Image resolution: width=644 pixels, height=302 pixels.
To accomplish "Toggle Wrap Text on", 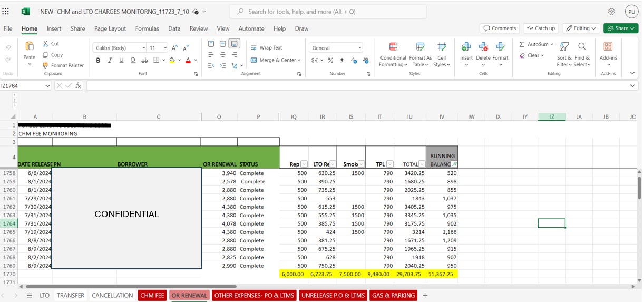I will tap(266, 47).
